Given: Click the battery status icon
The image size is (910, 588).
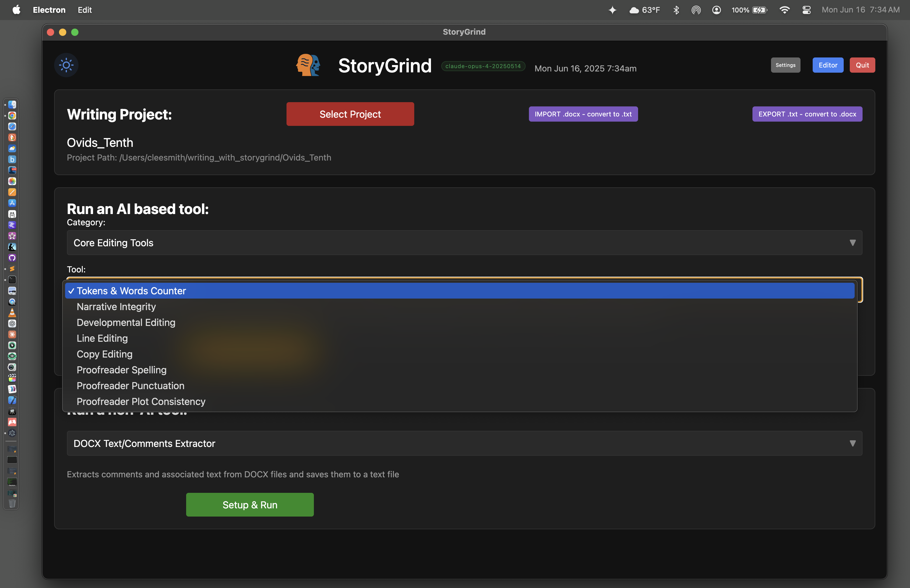Looking at the screenshot, I should pos(749,10).
